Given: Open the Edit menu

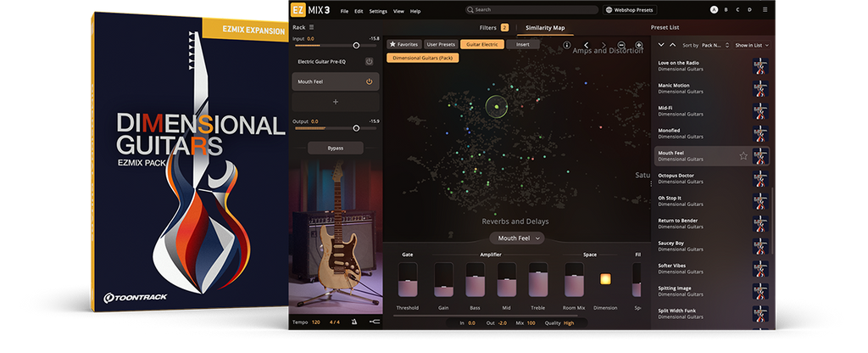Looking at the screenshot, I should pos(359,11).
